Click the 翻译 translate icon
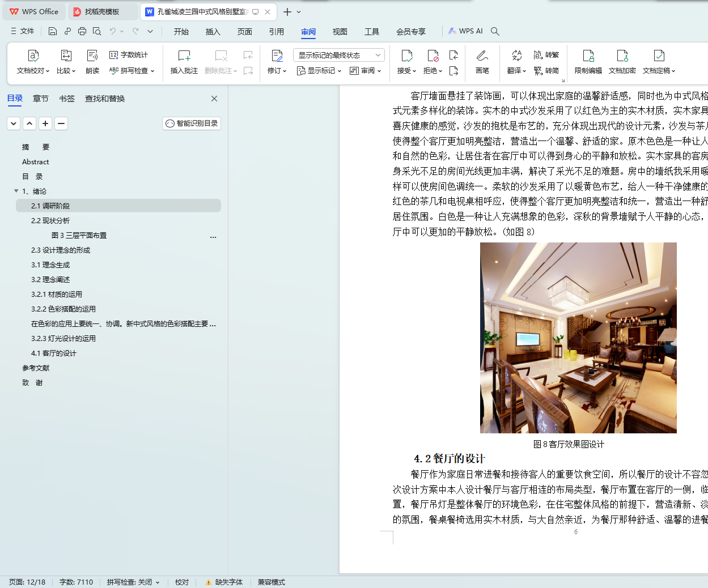Screen dimensions: 708x588 pyautogui.click(x=516, y=56)
